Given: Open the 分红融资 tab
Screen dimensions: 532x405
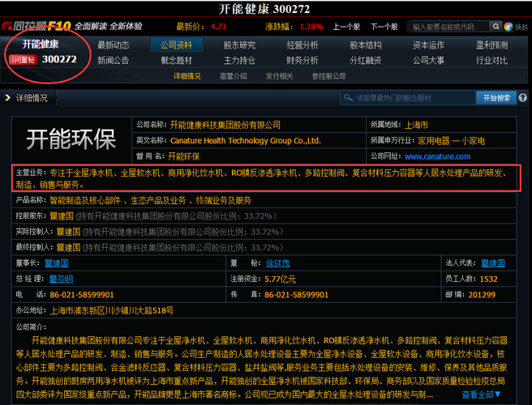Looking at the screenshot, I should 366,60.
